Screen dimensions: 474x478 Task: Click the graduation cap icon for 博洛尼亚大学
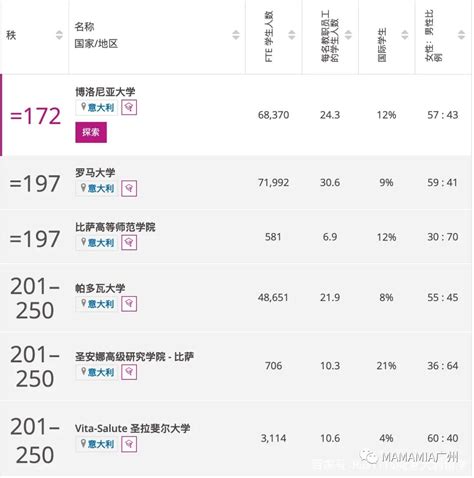pos(129,107)
